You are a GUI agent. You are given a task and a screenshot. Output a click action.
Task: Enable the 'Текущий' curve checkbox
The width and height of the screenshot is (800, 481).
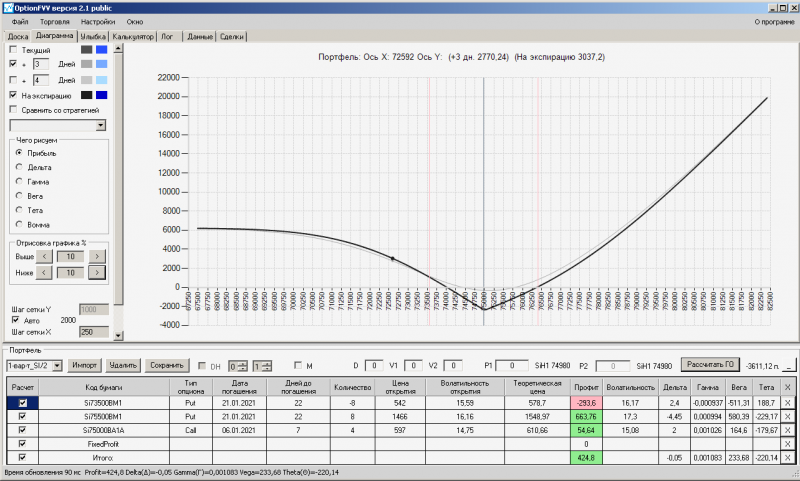tap(13, 49)
